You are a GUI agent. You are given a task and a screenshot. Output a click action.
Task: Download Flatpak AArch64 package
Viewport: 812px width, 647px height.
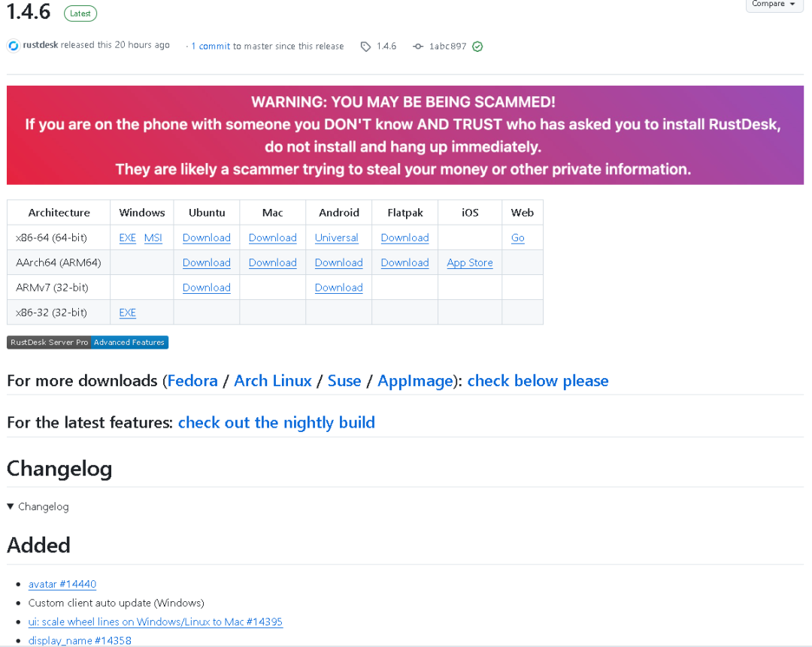pyautogui.click(x=405, y=262)
